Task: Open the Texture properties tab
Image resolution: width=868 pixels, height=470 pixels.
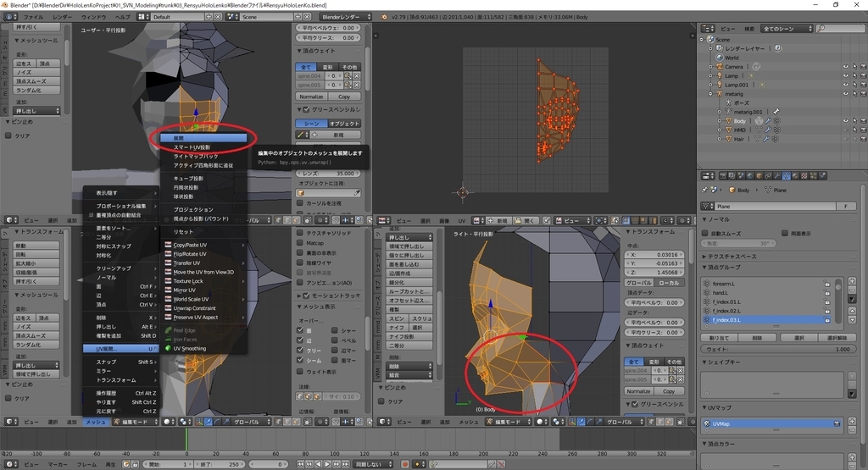Action: [x=804, y=176]
